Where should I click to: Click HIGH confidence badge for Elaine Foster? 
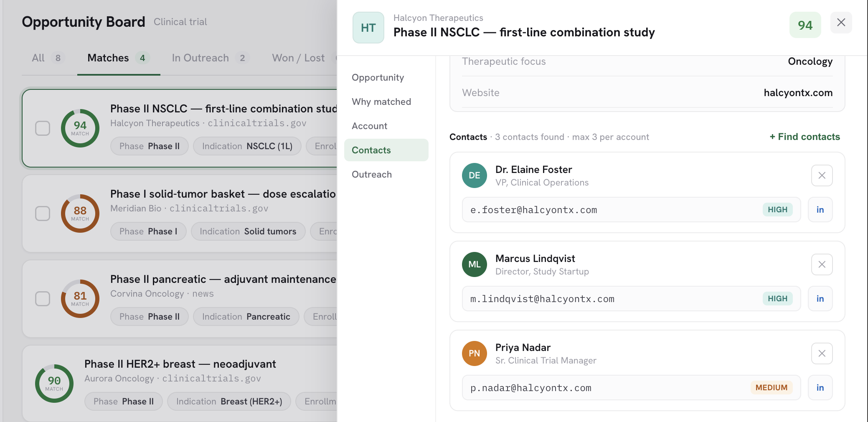(x=777, y=210)
